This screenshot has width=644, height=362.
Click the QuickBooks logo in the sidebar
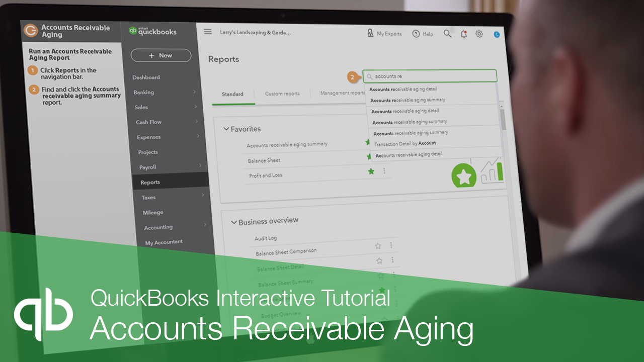[x=153, y=31]
